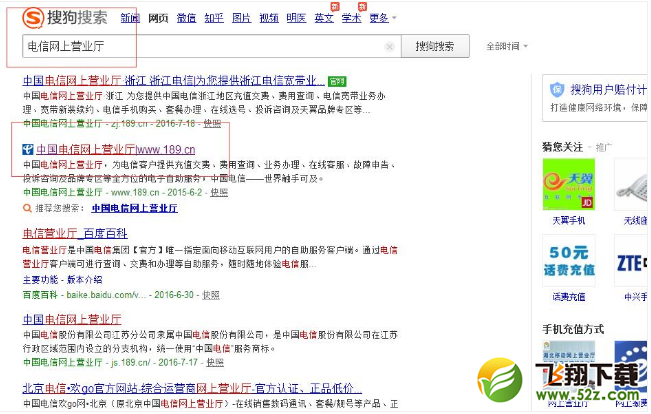Image resolution: width=651 pixels, height=414 pixels.
Task: Click the shield icon next to 搜狗用户赔付计划
Action: [557, 89]
